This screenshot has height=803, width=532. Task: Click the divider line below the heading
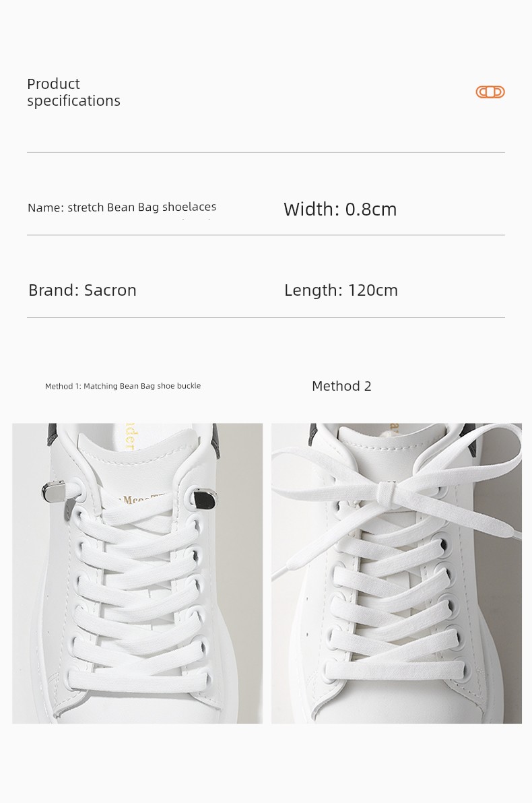(x=266, y=152)
